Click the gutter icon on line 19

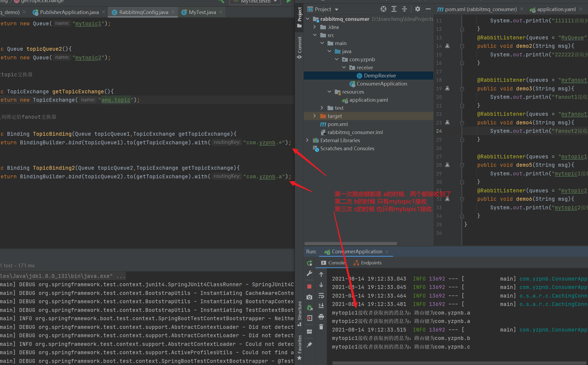(447, 88)
